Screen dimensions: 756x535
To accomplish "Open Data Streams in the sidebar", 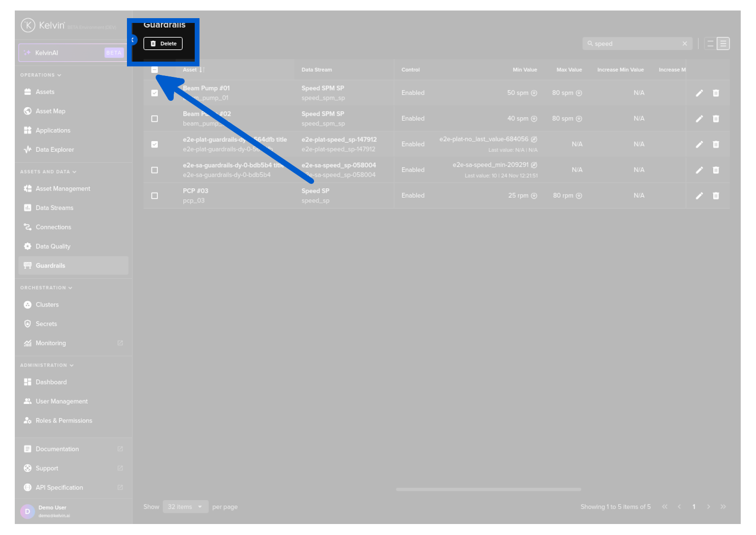I will point(54,208).
